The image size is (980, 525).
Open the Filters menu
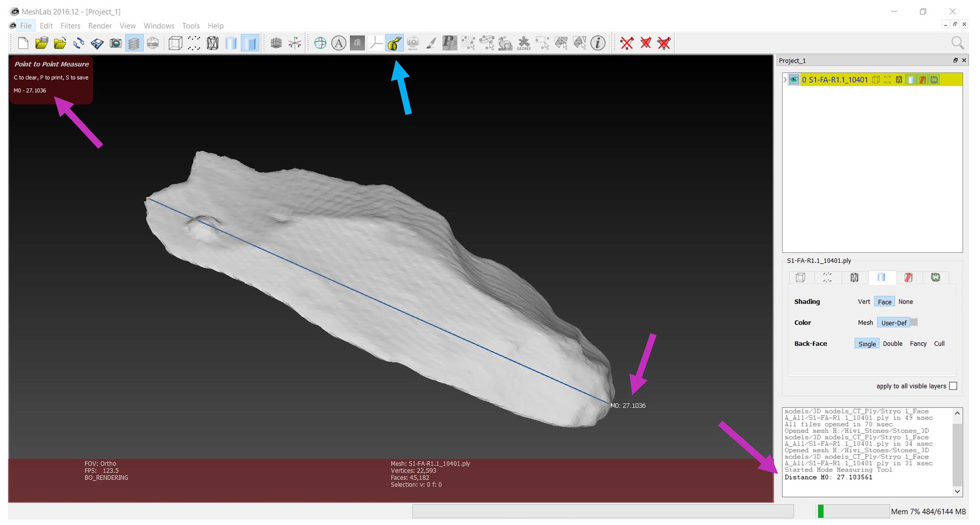tap(70, 26)
